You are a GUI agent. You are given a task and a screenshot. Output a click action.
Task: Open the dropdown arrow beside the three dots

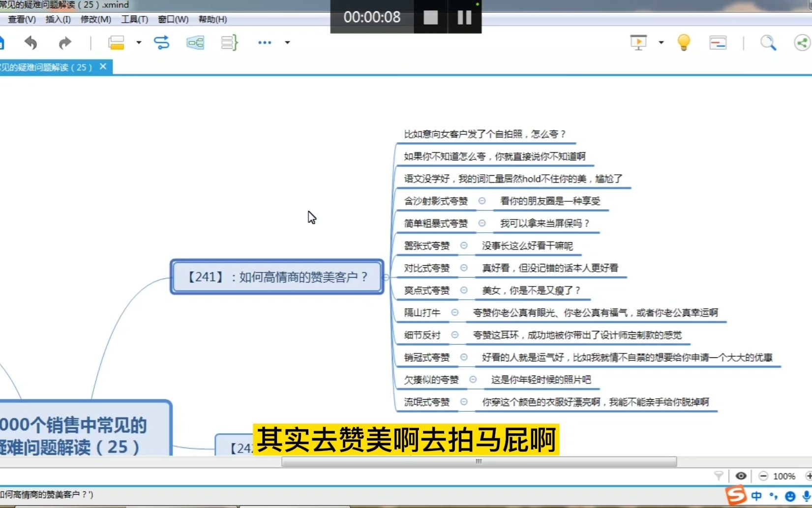click(x=287, y=43)
